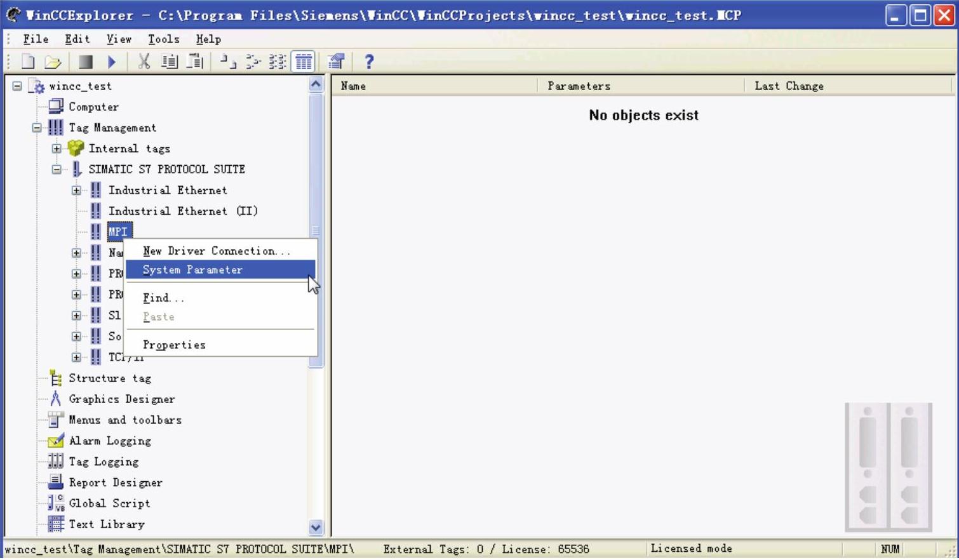Choose Find... in the context menu

[x=220, y=298]
